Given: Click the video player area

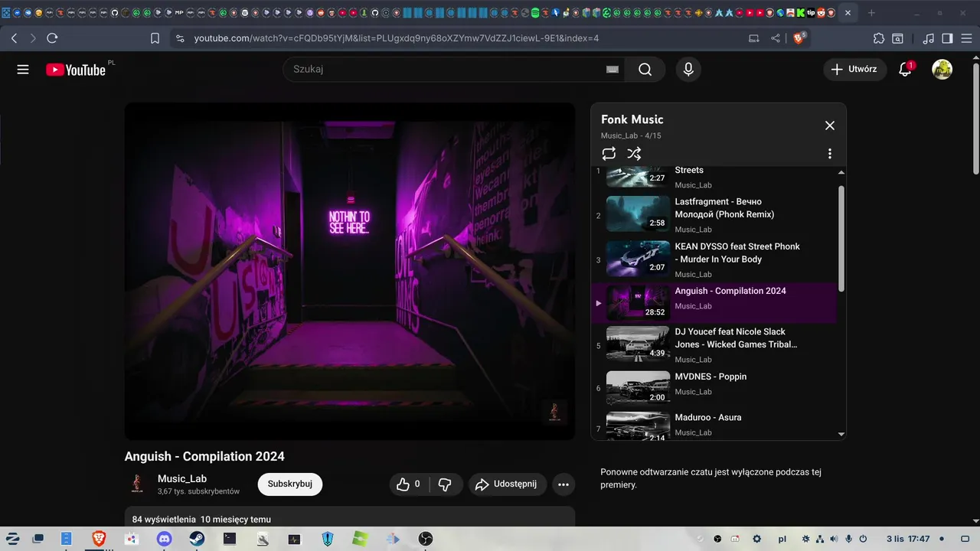Looking at the screenshot, I should [350, 271].
